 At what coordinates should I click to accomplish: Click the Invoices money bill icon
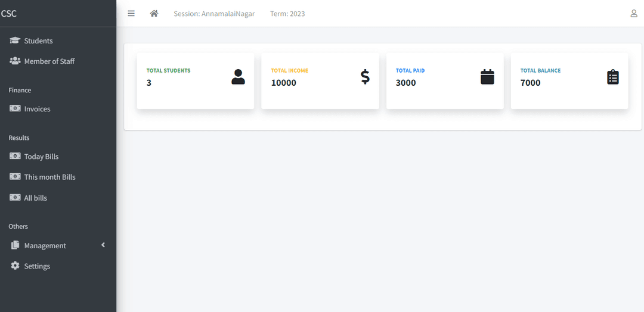[15, 108]
